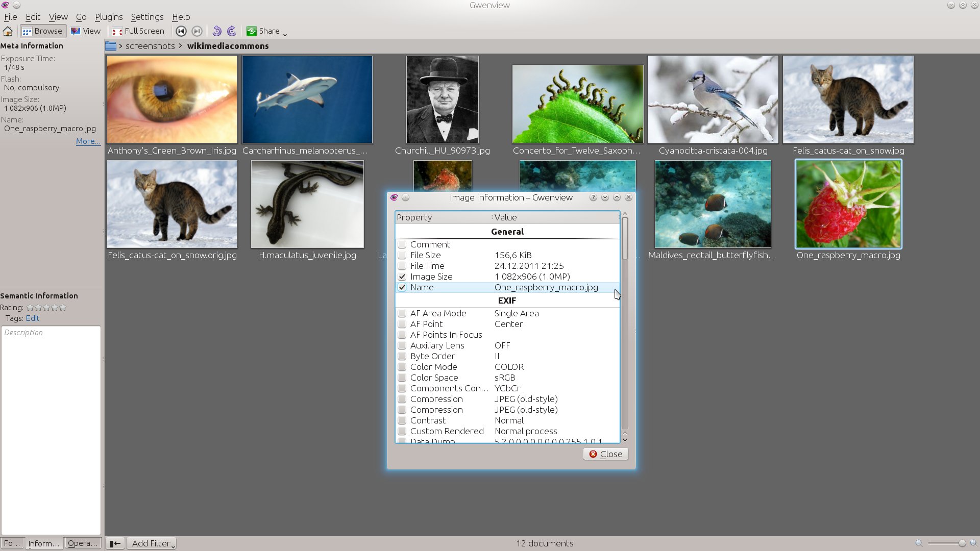Go to next image arrow icon
This screenshot has height=551, width=980.
coord(197,31)
